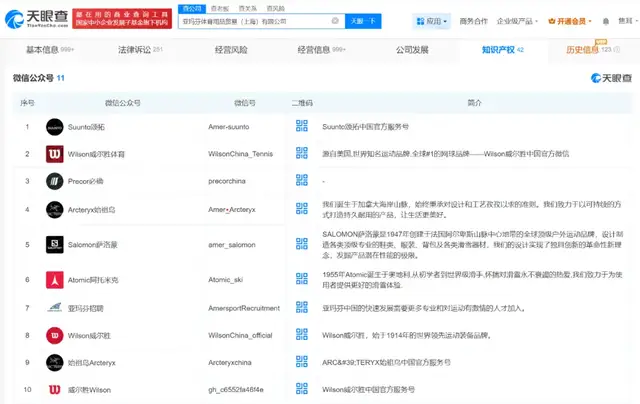This screenshot has width=640, height=404.
Task: View QR code for Atomic阿托米克 row
Action: (x=301, y=280)
